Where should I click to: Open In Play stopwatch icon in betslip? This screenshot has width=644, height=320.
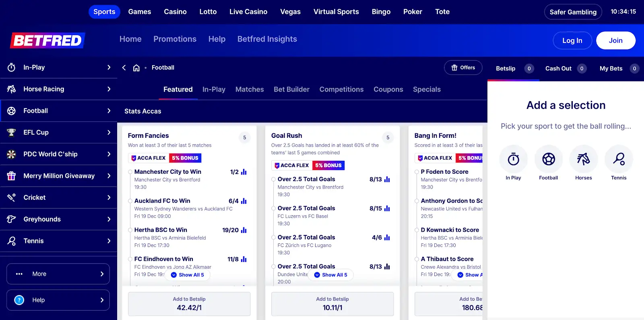pos(513,159)
